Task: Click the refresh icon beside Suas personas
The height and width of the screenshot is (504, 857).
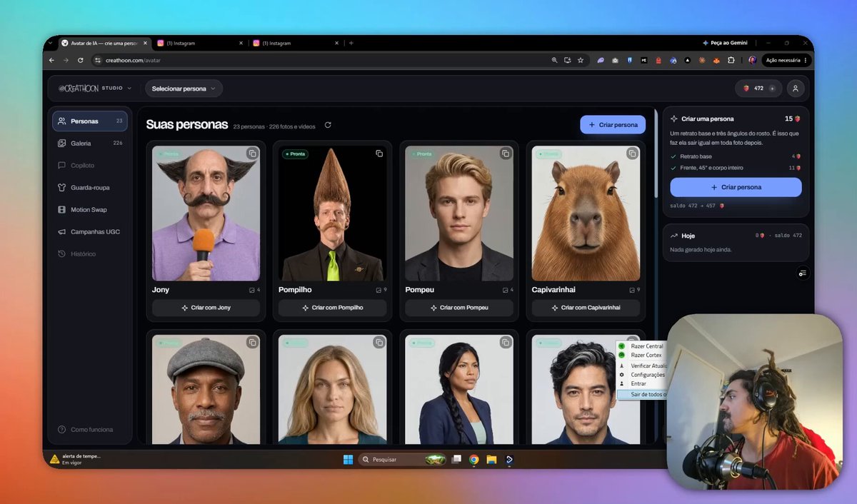Action: [328, 125]
